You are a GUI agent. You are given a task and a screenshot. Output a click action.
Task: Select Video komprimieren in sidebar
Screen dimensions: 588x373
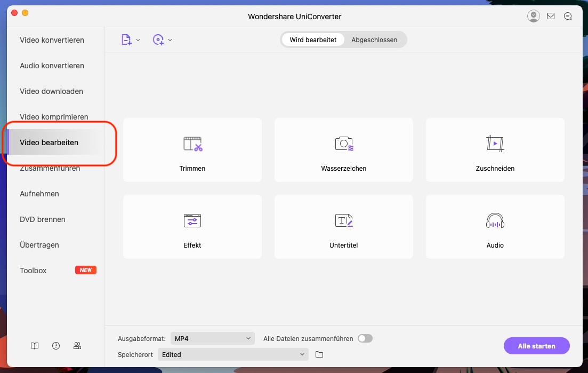(x=55, y=117)
